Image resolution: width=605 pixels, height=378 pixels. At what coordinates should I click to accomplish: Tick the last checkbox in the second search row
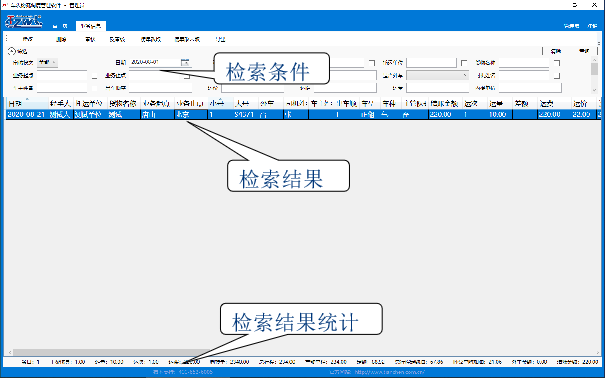[x=557, y=76]
